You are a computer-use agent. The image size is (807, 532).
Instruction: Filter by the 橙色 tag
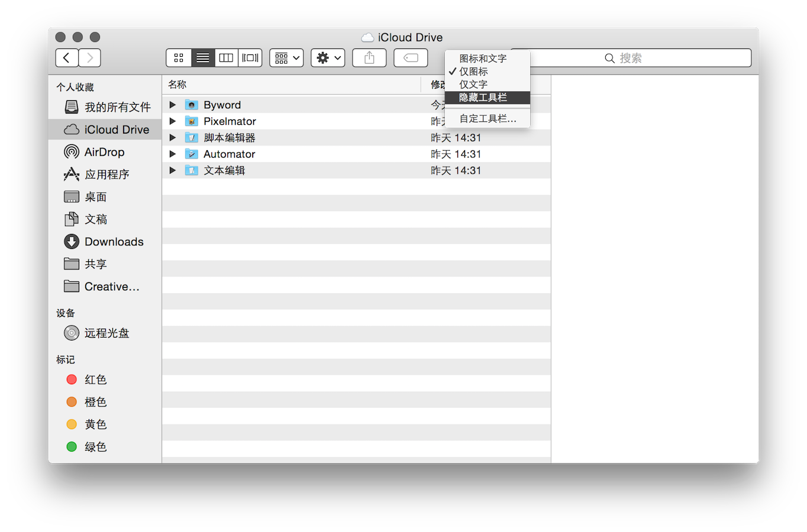click(x=105, y=402)
